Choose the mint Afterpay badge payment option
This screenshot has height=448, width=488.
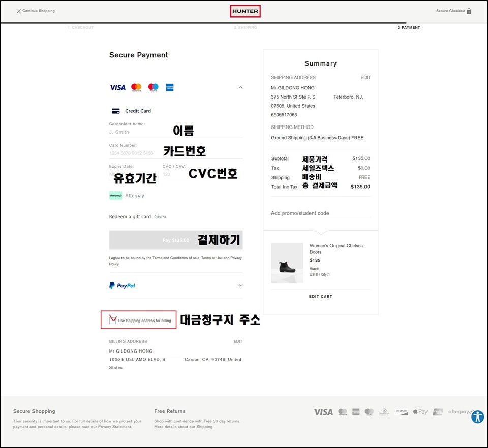pos(116,196)
